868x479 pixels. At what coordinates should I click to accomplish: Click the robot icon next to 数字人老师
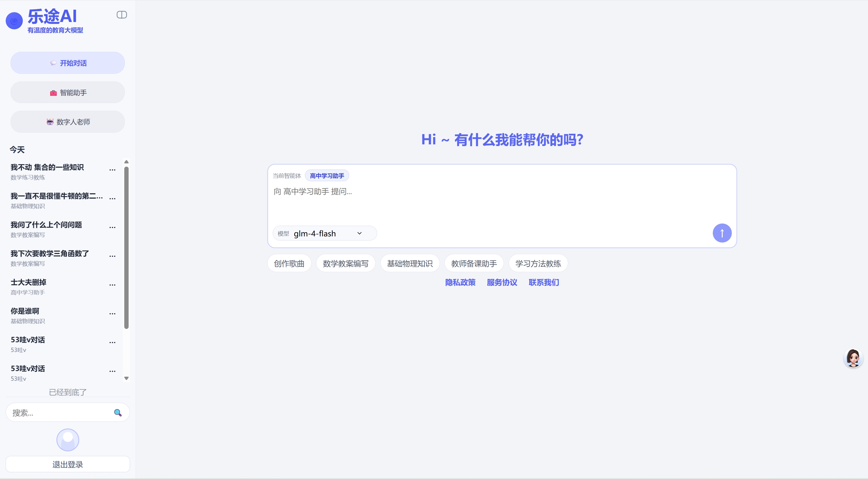tap(50, 122)
